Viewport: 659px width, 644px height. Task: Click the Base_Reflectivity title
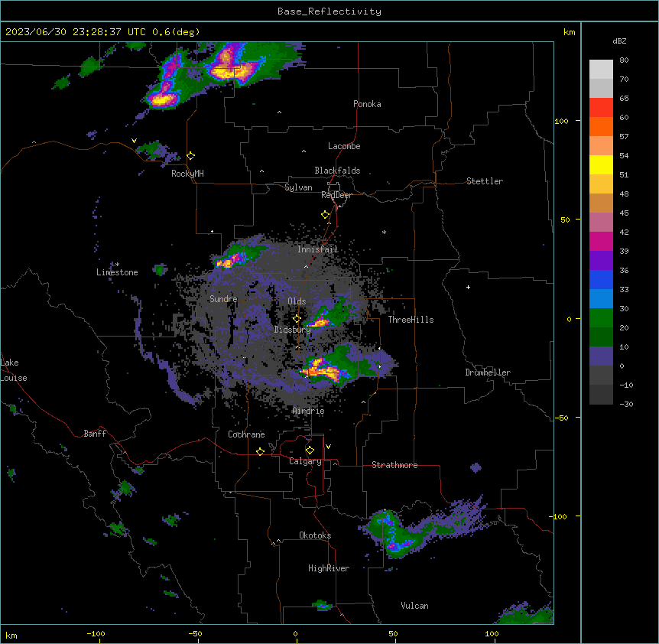click(x=329, y=11)
